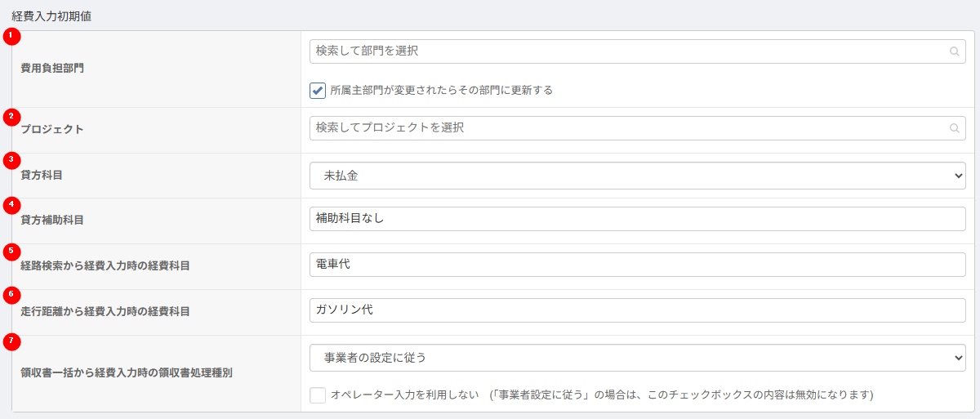Screen dimensions: 980x419
Task: Enable オペレーター入力を利用しない checkbox
Action: pyautogui.click(x=318, y=395)
